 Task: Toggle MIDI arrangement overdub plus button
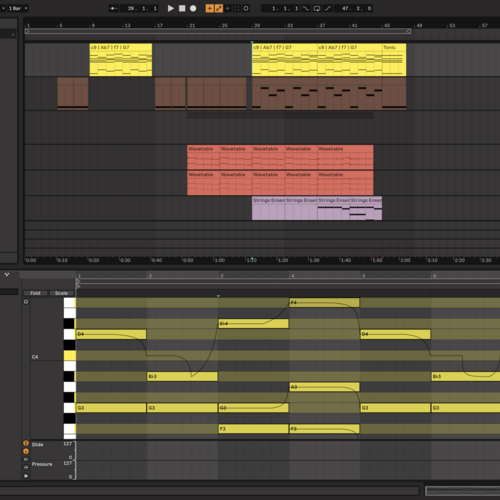(210, 8)
